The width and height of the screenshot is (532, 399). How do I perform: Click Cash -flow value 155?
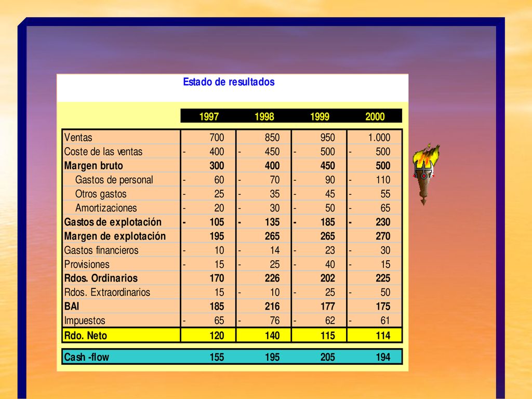[217, 357]
